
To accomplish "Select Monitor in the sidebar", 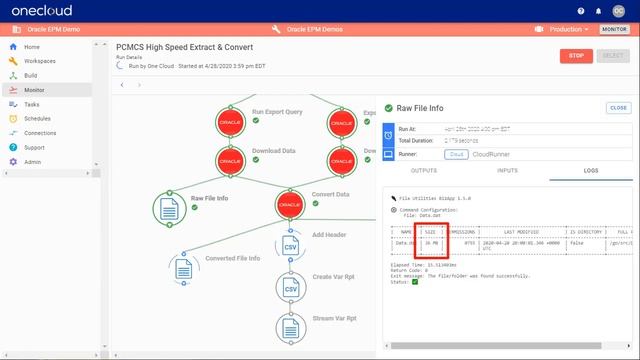I will point(47,90).
